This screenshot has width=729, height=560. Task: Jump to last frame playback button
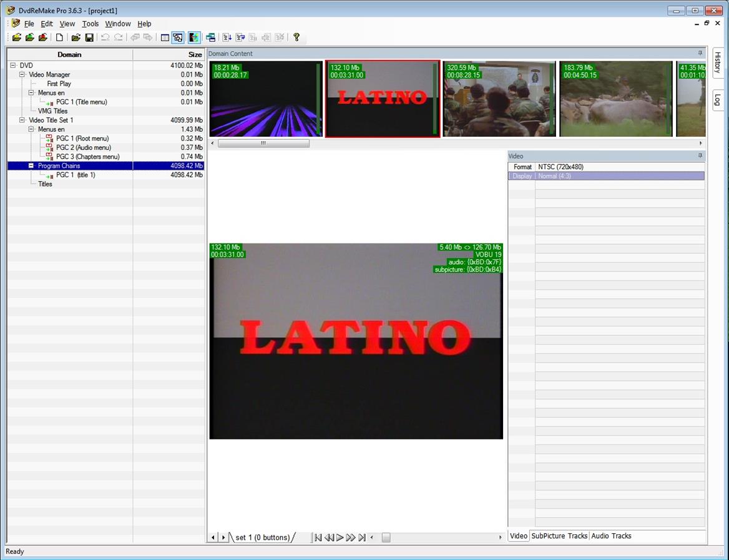tap(362, 538)
